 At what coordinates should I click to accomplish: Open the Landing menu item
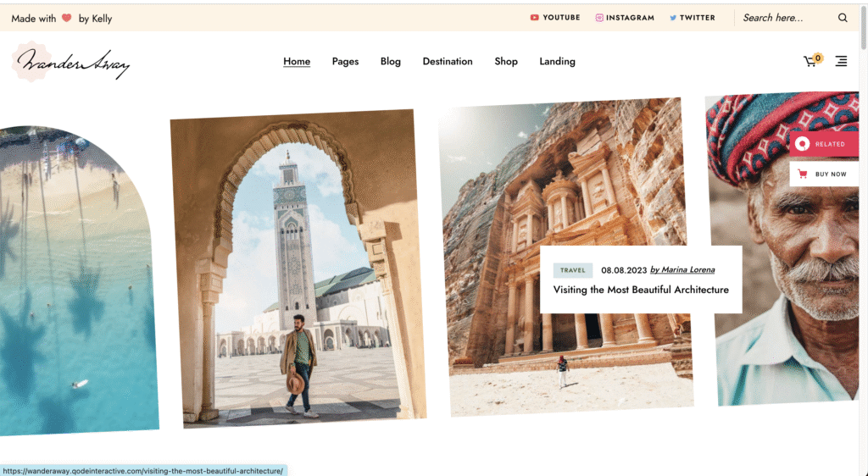(557, 61)
